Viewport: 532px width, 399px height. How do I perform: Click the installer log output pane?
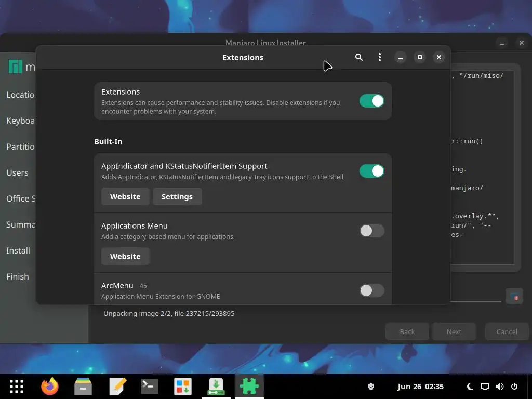coord(482,168)
